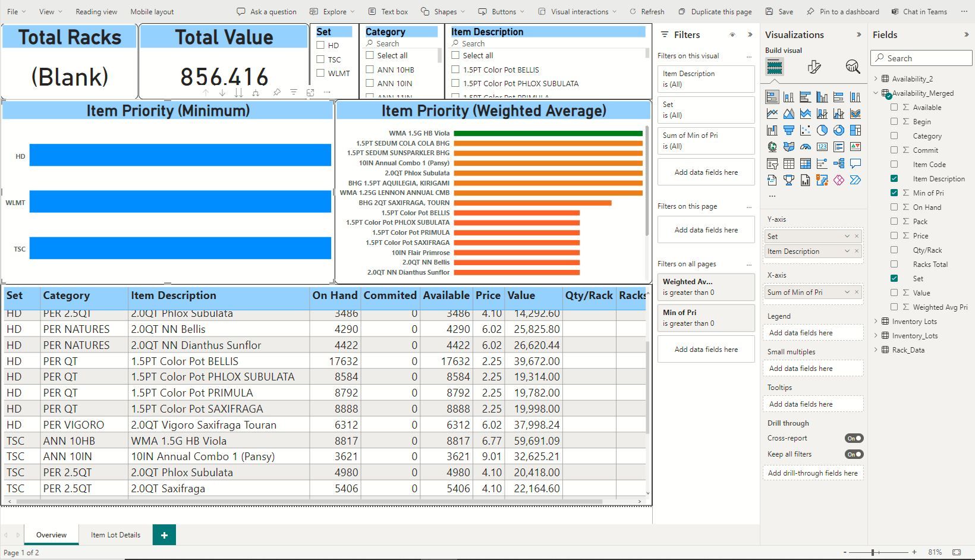
Task: Toggle the Cross-report drill through switch
Action: pos(854,438)
